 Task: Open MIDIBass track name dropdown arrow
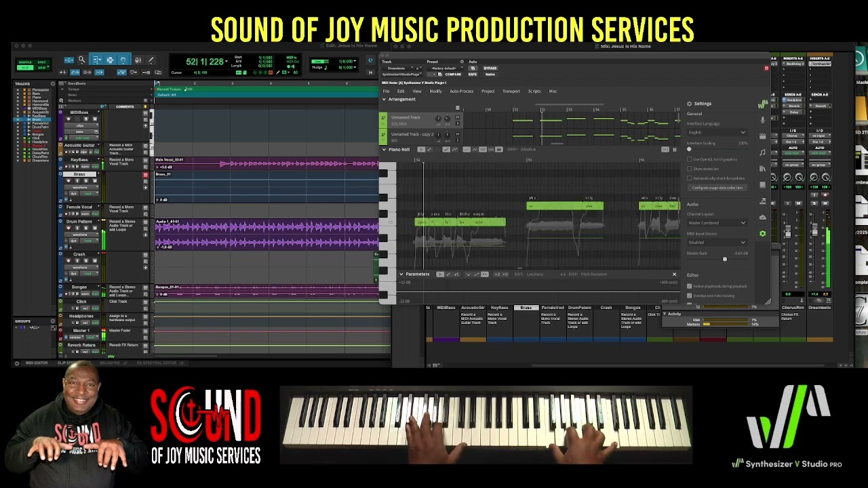pyautogui.click(x=98, y=112)
